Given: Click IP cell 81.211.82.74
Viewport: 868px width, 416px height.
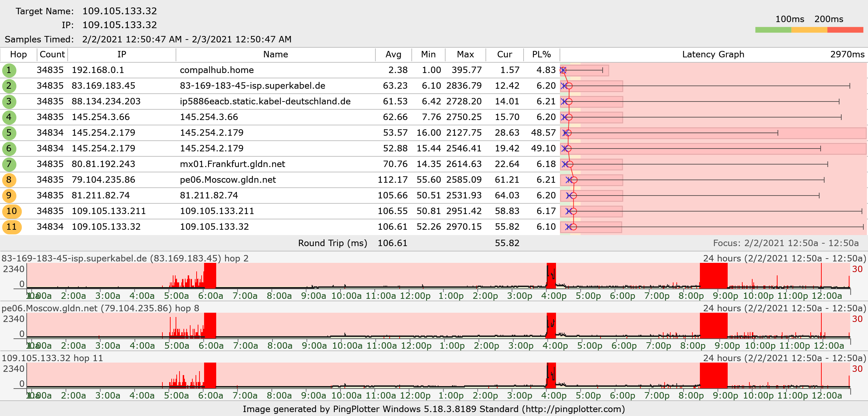Looking at the screenshot, I should click(101, 196).
